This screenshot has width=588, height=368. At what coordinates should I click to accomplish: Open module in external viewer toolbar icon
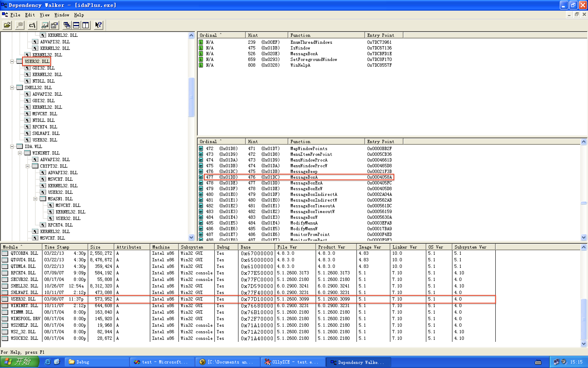pyautogui.click(x=45, y=25)
